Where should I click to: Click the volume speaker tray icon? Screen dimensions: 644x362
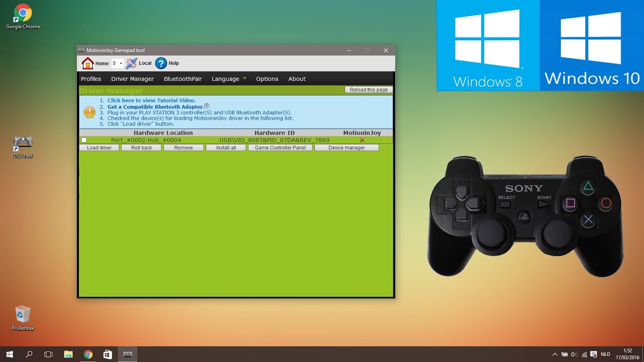574,354
